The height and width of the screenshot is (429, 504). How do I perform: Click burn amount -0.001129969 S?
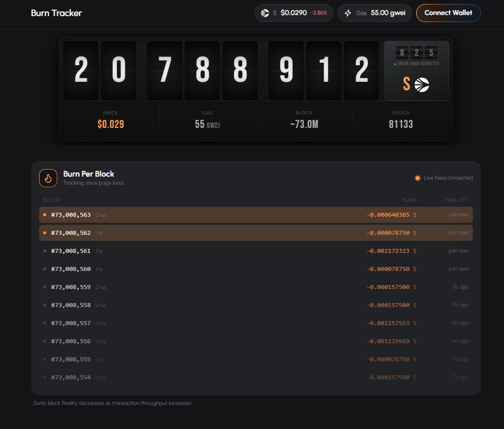[392, 341]
